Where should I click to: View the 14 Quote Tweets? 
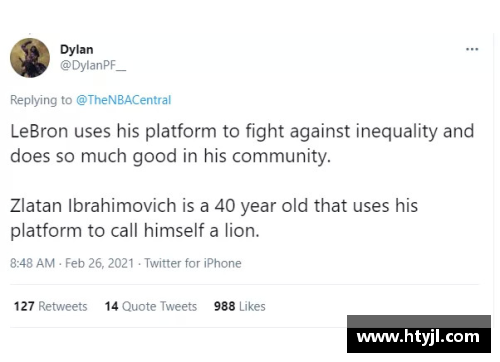coord(151,306)
